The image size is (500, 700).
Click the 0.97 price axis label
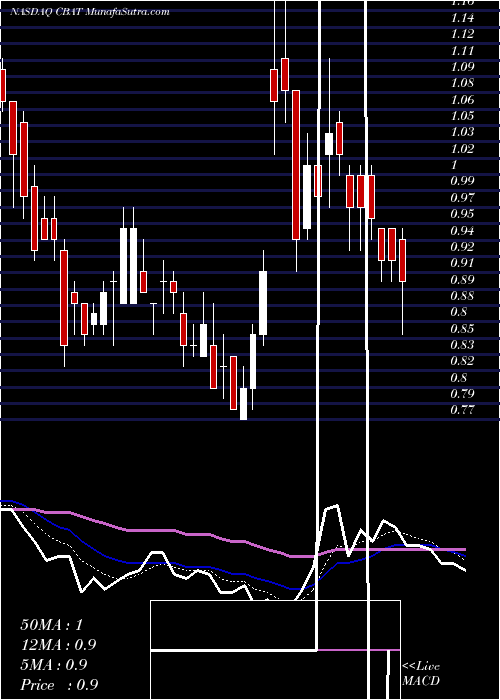(462, 197)
